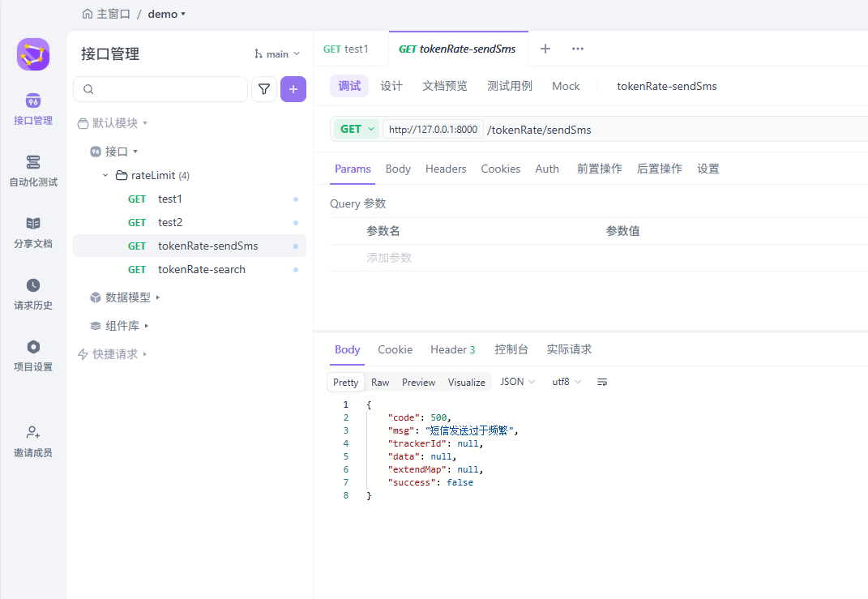
Task: Open the GET method dropdown
Action: pyautogui.click(x=357, y=129)
